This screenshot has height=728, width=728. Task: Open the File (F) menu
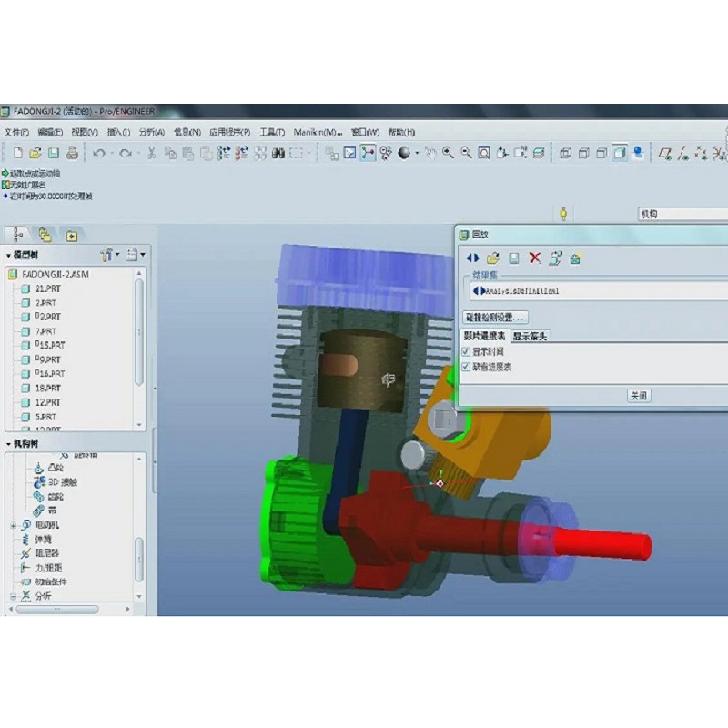tap(16, 132)
